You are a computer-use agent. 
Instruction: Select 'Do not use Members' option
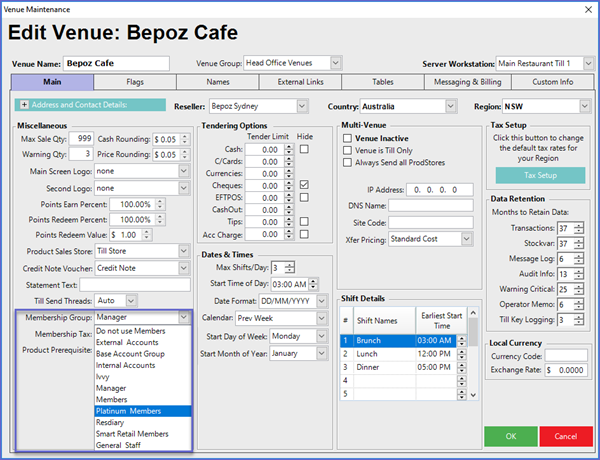point(143,331)
